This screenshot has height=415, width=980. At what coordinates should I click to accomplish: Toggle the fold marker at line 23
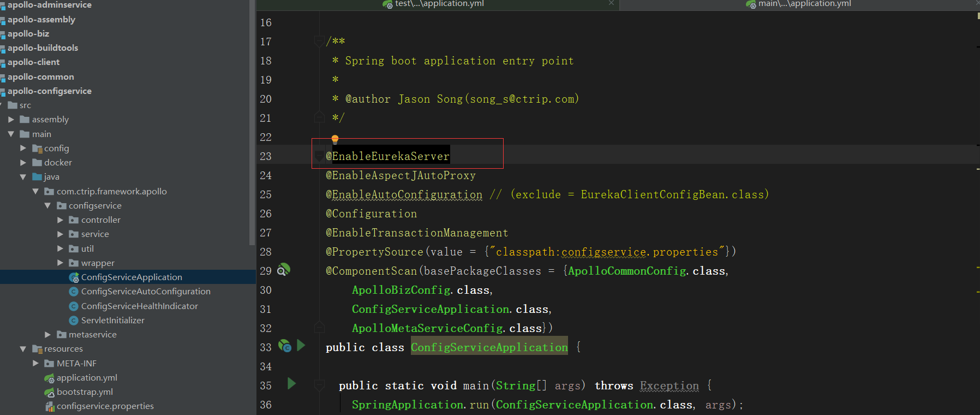point(320,156)
